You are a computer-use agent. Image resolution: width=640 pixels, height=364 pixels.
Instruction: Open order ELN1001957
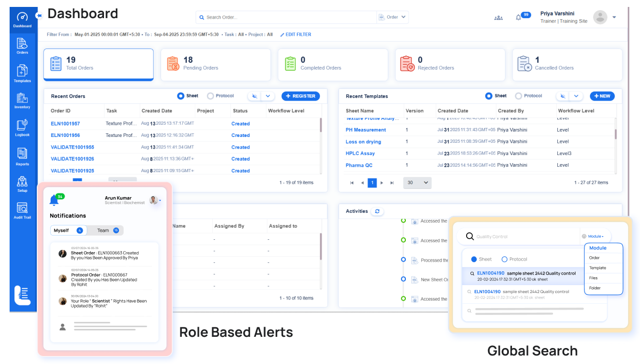click(x=65, y=124)
